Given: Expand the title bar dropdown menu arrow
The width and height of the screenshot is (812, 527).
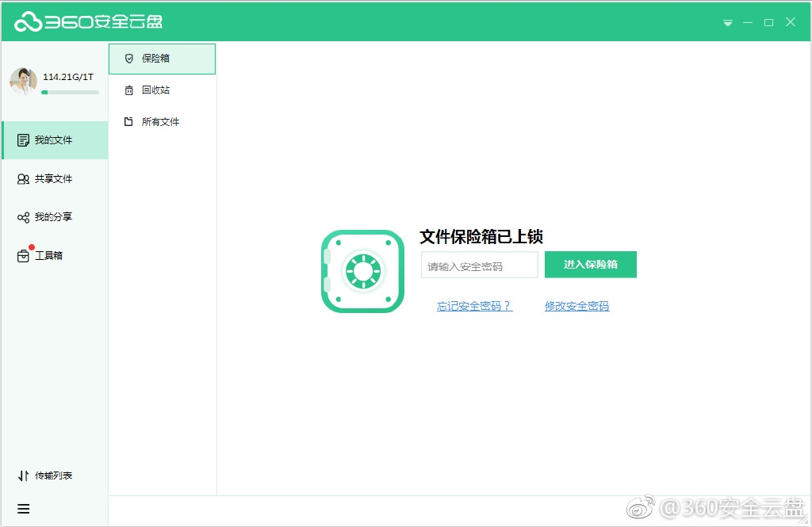Looking at the screenshot, I should (x=727, y=23).
